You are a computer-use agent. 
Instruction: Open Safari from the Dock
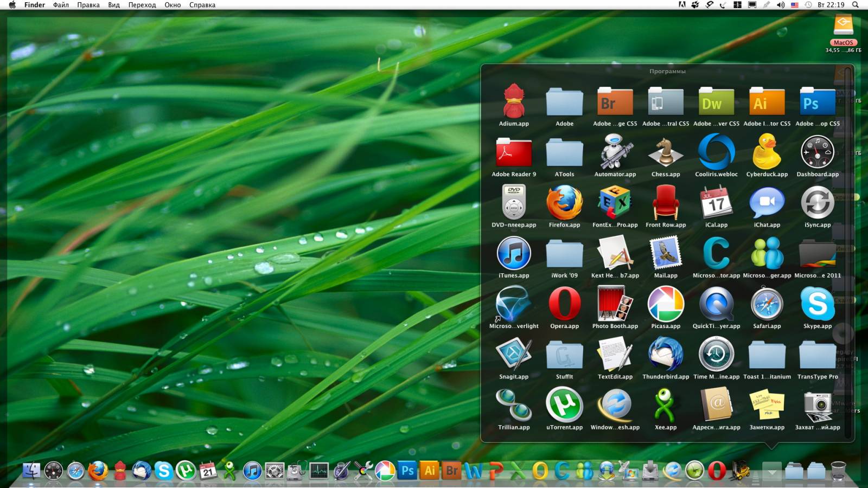pyautogui.click(x=75, y=471)
